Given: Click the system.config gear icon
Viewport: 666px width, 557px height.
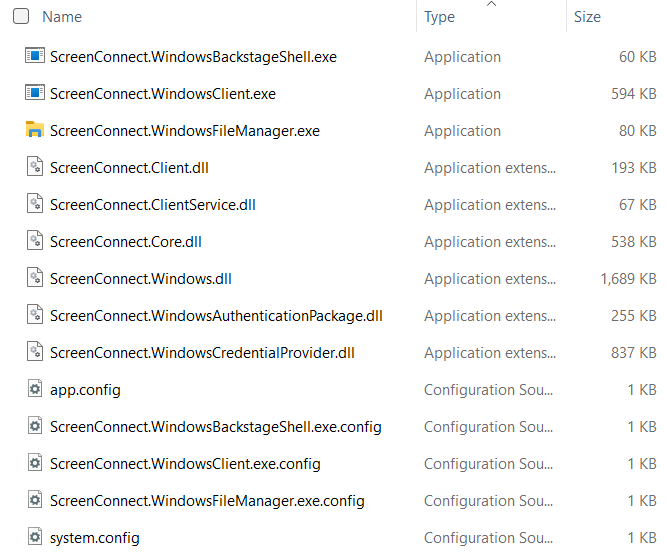Looking at the screenshot, I should [35, 538].
